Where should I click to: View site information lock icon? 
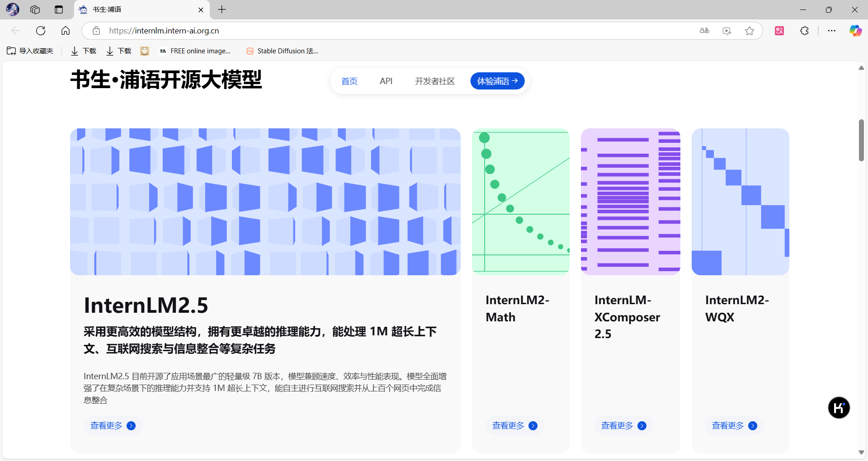(x=96, y=31)
